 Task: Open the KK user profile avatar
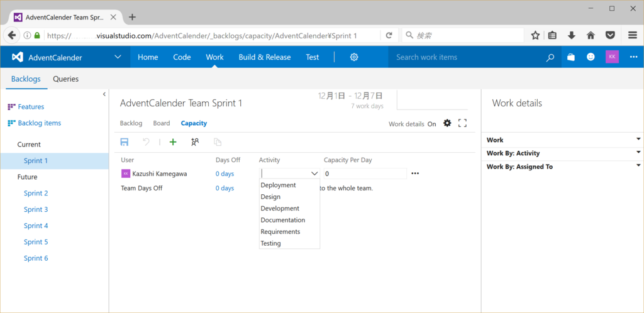pos(612,57)
